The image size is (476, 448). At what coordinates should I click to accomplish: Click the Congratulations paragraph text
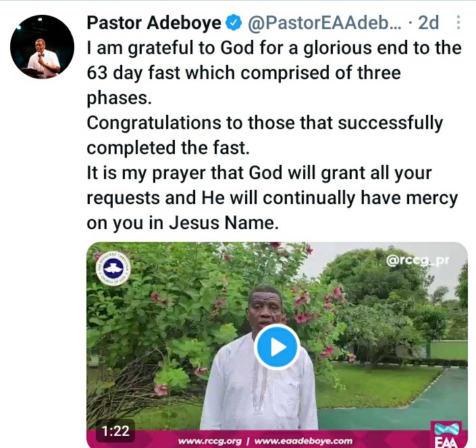click(x=265, y=135)
